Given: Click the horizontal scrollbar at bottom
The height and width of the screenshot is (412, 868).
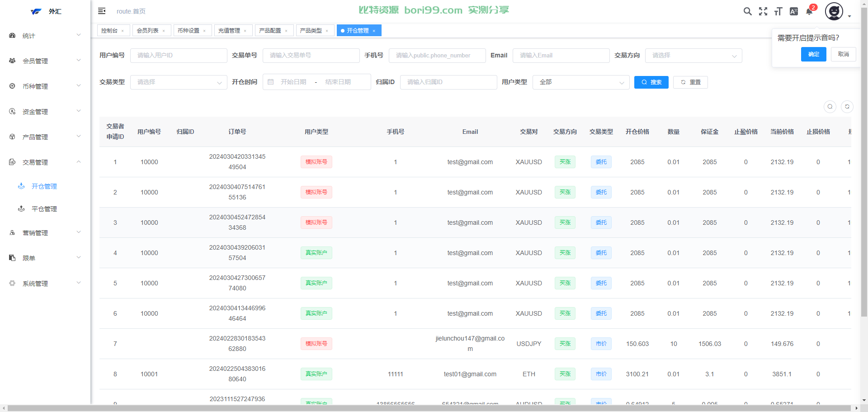Looking at the screenshot, I should [x=429, y=408].
